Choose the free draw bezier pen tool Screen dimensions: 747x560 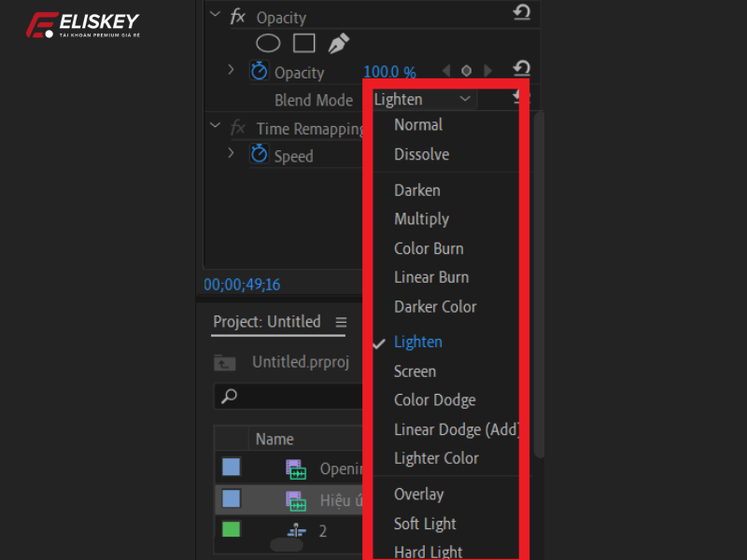[337, 41]
